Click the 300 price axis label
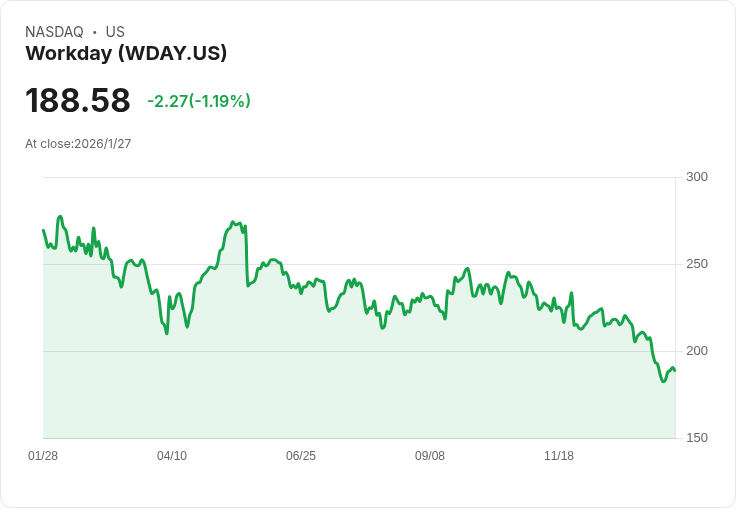The width and height of the screenshot is (736, 508). coord(697,177)
